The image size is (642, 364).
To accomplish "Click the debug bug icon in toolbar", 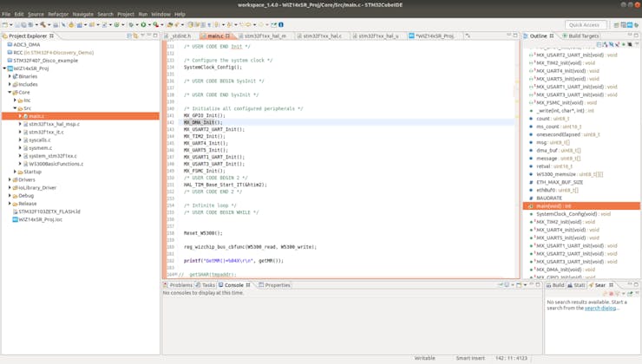I will point(131,24).
